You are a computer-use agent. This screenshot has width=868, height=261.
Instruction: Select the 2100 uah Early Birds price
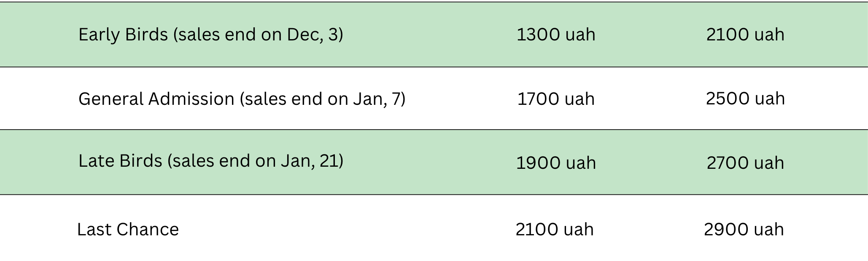[745, 35]
